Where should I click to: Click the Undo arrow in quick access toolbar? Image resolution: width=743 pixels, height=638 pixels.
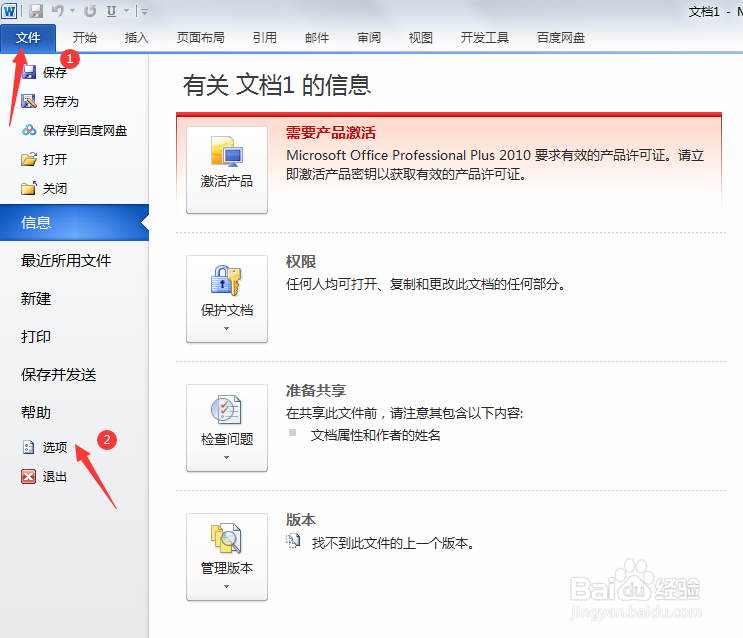[57, 10]
